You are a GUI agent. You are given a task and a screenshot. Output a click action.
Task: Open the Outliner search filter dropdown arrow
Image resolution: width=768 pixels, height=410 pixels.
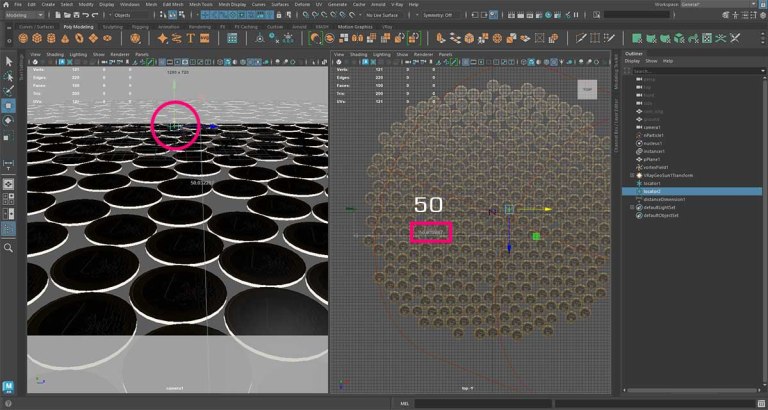coord(763,71)
